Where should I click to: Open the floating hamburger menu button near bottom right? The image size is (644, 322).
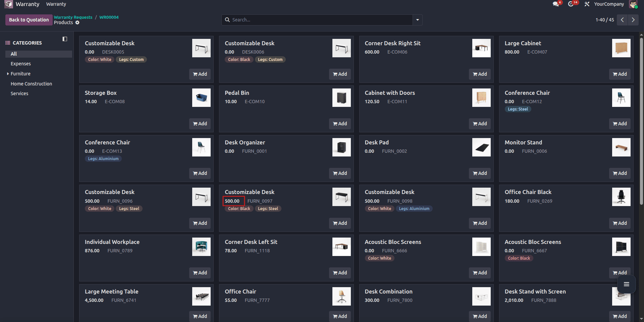(627, 284)
